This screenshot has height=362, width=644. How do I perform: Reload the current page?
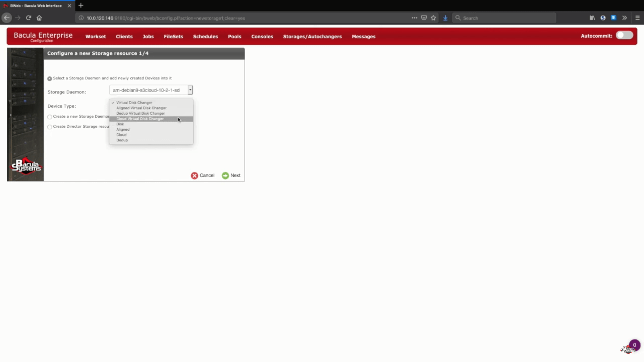point(29,18)
